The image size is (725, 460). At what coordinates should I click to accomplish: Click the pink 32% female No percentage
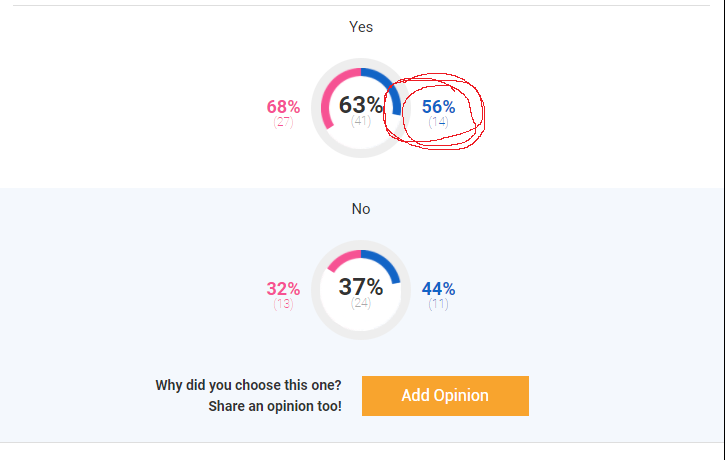(283, 289)
